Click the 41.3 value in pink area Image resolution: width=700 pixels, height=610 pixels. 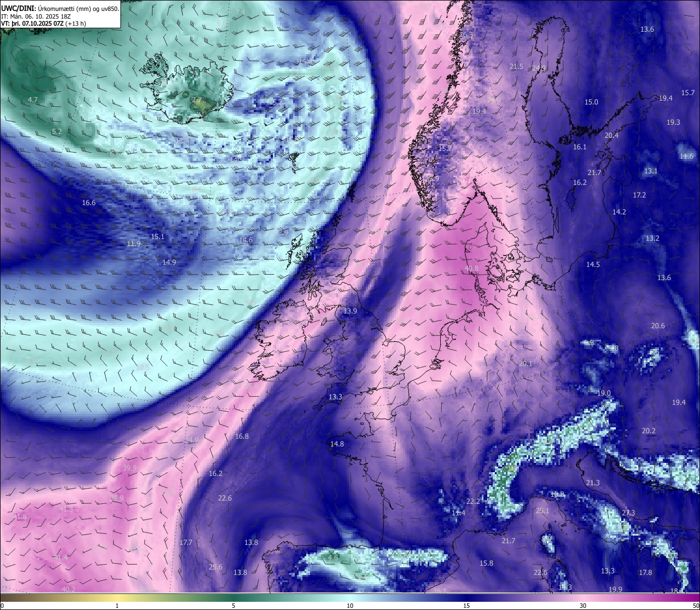point(66,509)
